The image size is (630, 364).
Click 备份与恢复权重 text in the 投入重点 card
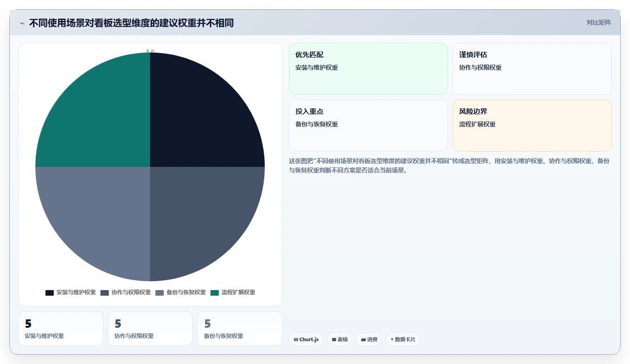pyautogui.click(x=316, y=124)
